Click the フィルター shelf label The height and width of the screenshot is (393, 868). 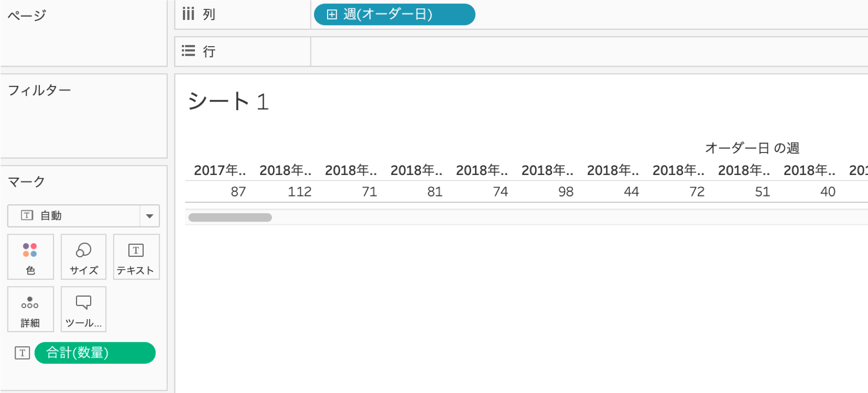[x=39, y=90]
